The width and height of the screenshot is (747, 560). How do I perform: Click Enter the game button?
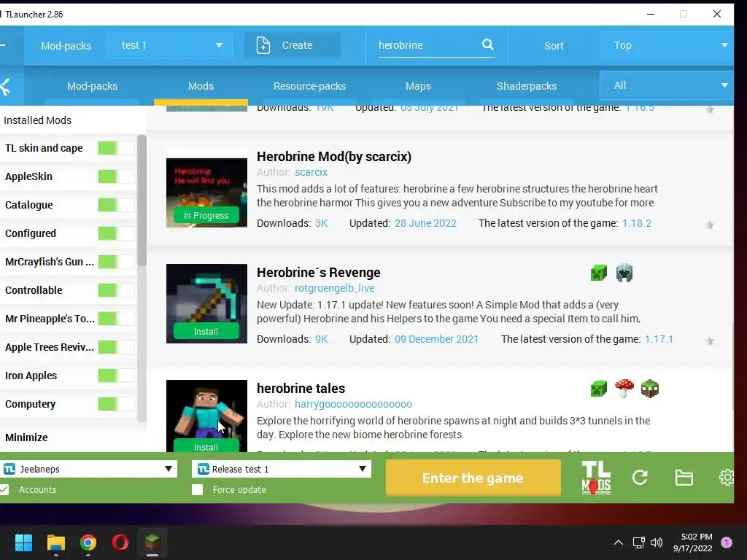[x=473, y=478]
